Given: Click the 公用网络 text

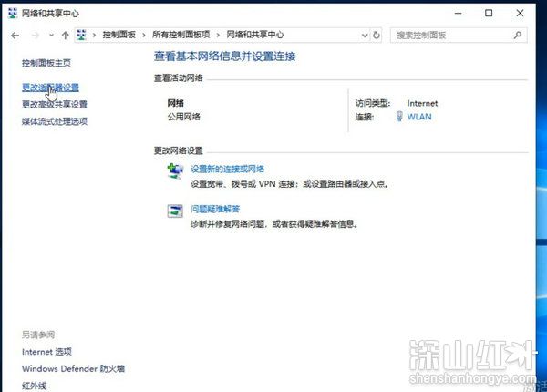Looking at the screenshot, I should point(184,117).
